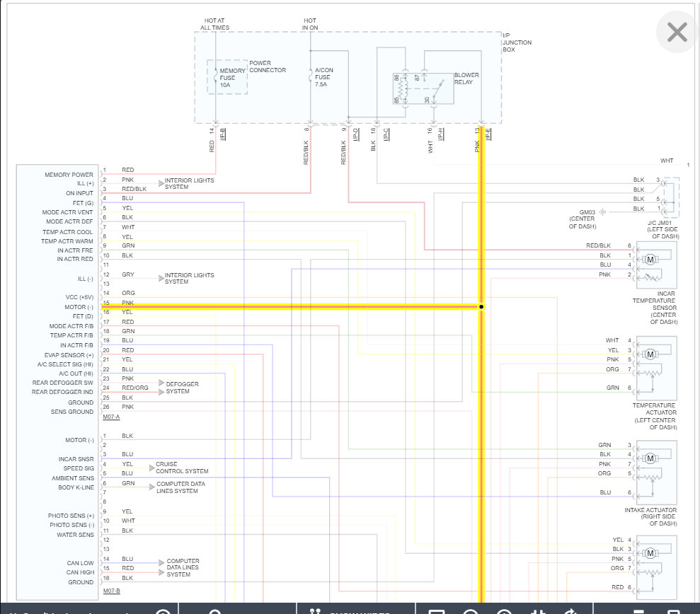
Task: Select the BLOWER RELAY label
Action: tap(466, 79)
